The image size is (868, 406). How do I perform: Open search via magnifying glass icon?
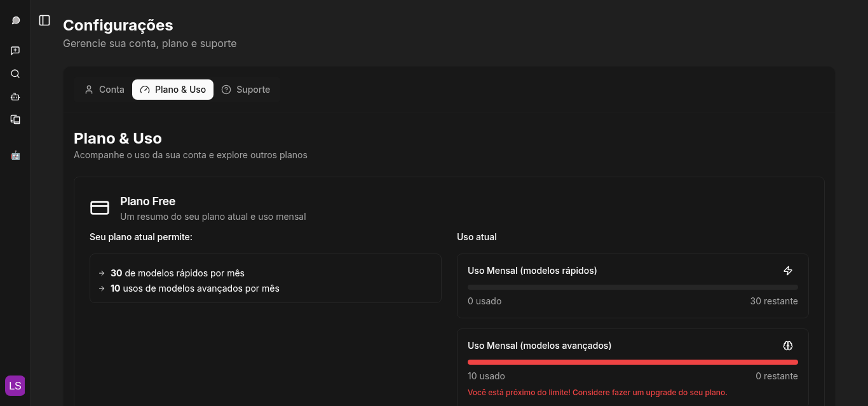15,74
